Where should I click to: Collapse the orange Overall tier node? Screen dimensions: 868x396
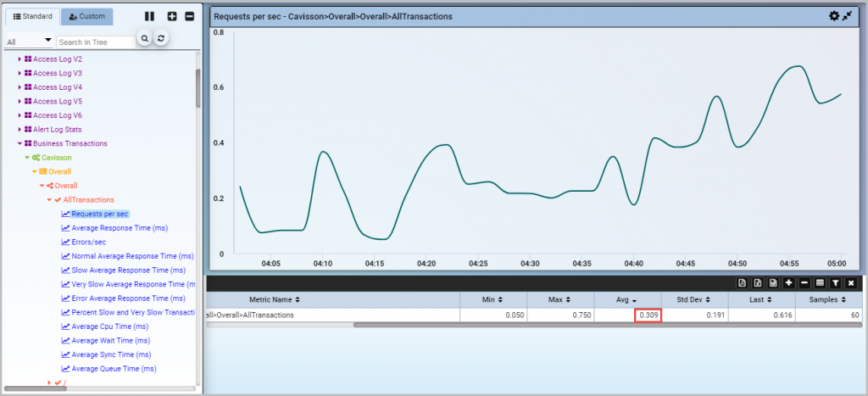[34, 171]
